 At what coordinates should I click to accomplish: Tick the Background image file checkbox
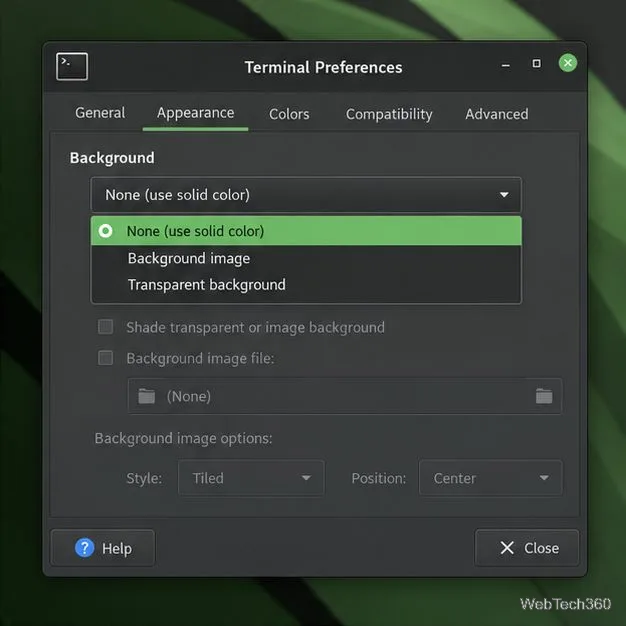[106, 358]
